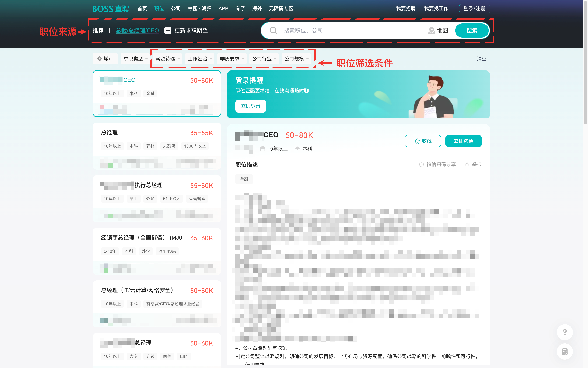Click the BOSS直聘 logo

click(x=111, y=9)
